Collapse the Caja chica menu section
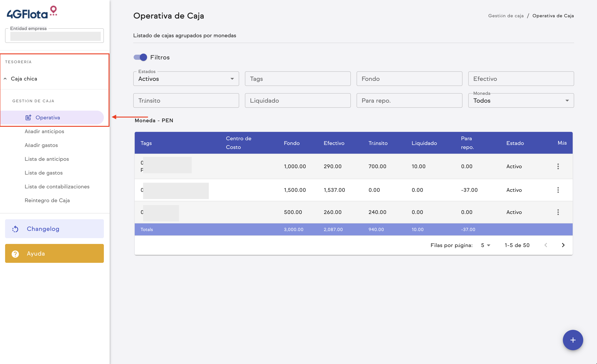This screenshot has width=597, height=364. coord(5,79)
